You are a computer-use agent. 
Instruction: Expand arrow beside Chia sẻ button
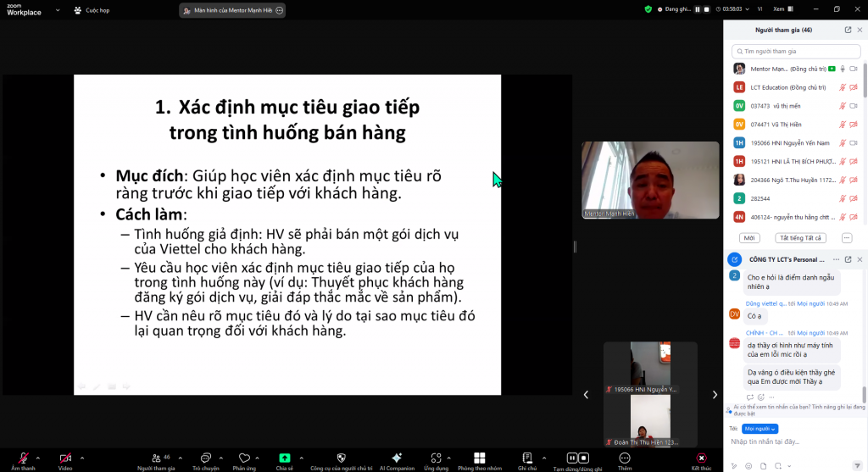(x=301, y=458)
